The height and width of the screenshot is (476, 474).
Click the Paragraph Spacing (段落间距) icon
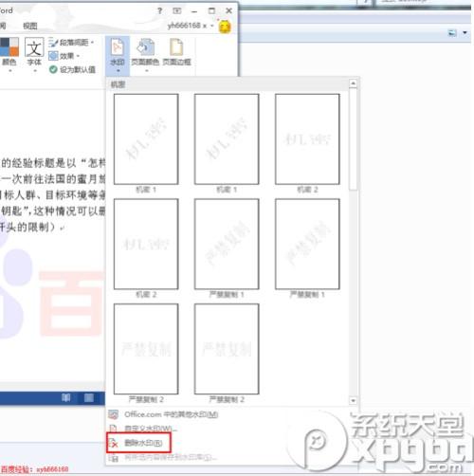pyautogui.click(x=53, y=43)
